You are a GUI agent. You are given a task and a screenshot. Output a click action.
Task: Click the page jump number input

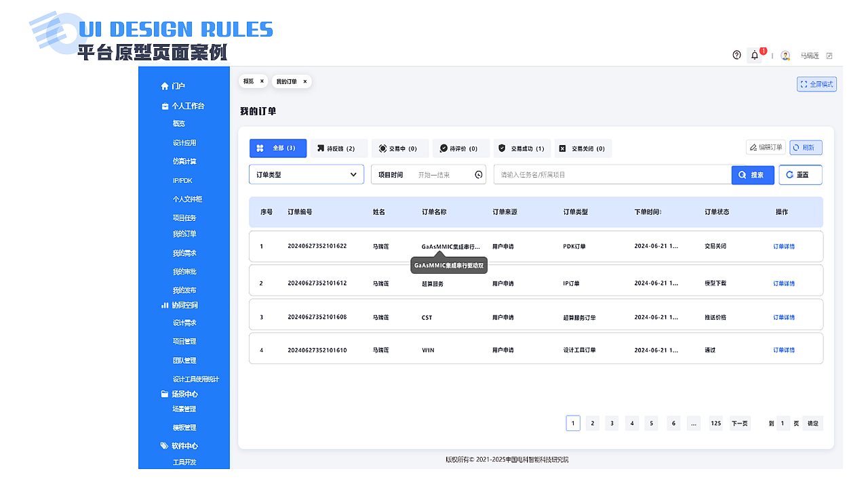[x=783, y=424]
